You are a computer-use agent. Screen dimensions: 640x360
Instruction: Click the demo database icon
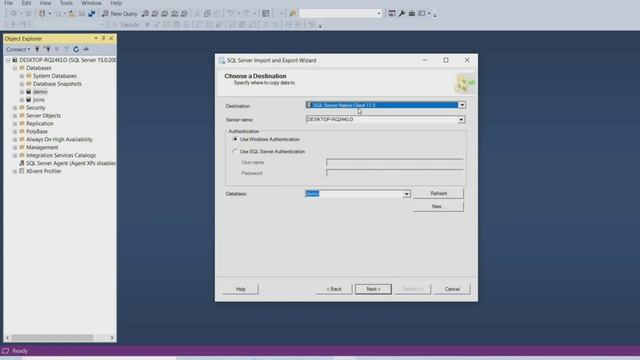[x=29, y=92]
